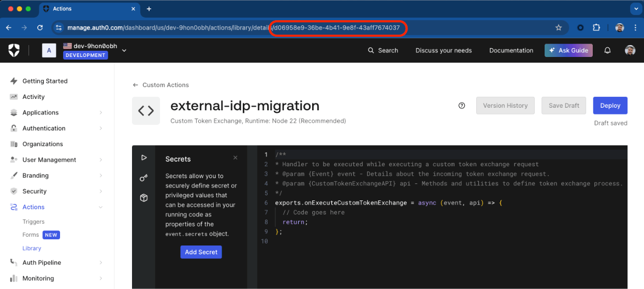Screen dimensions: 644x289
Task: Click the Add Secret button
Action: tap(201, 252)
